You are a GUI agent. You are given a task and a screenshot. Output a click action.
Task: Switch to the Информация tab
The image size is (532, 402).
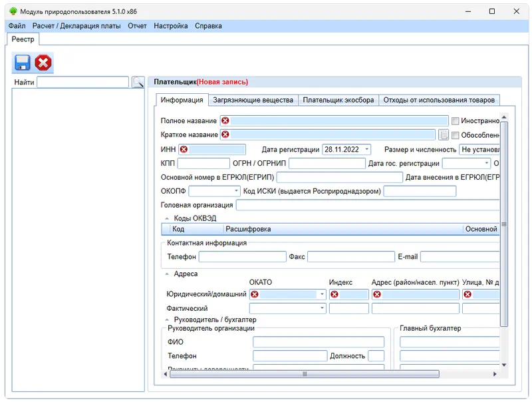(182, 100)
